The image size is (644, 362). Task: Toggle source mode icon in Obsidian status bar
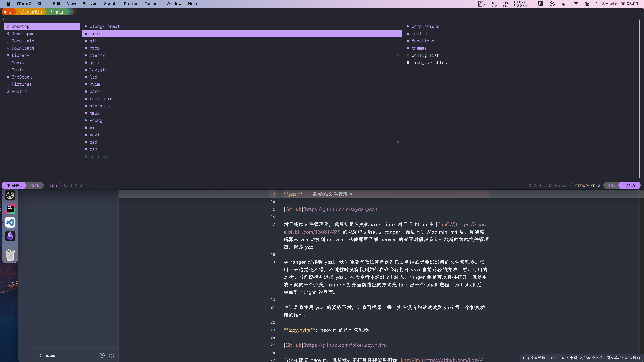(x=552, y=358)
